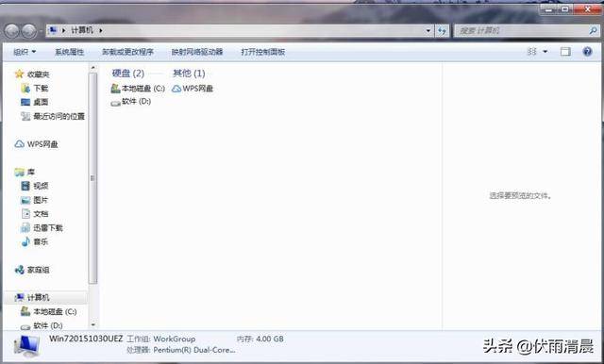The image size is (604, 364).
Task: Open the 视频 library
Action: (41, 186)
